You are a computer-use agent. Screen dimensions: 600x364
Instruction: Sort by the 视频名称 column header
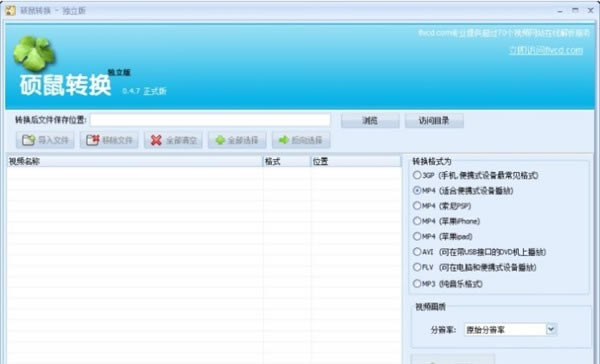pyautogui.click(x=135, y=162)
